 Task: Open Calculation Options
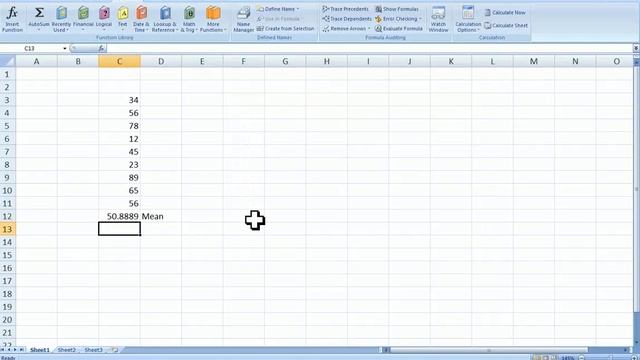point(468,19)
